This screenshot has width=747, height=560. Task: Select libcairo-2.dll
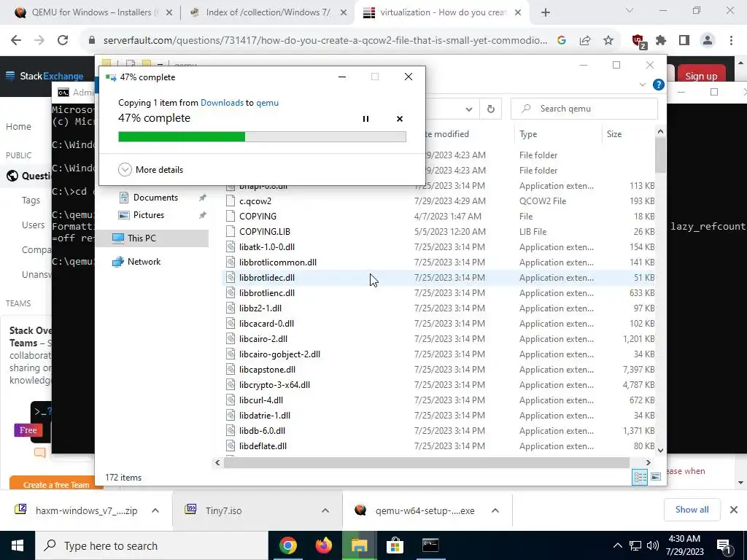click(263, 338)
